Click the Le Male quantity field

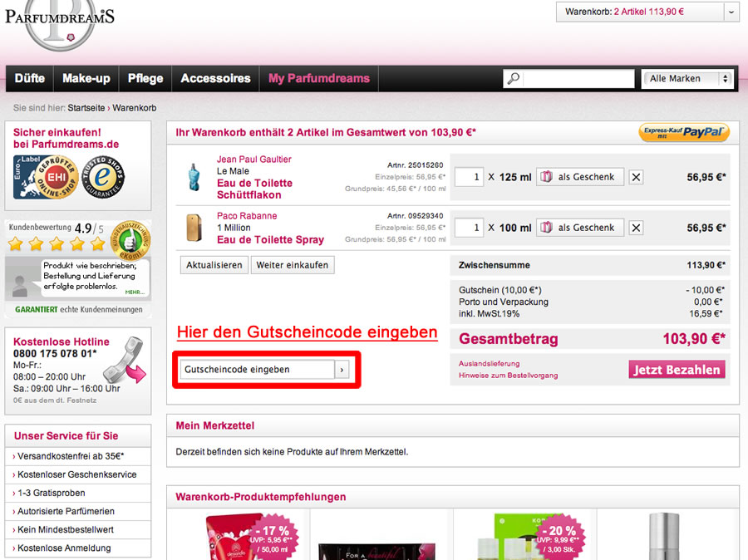469,177
